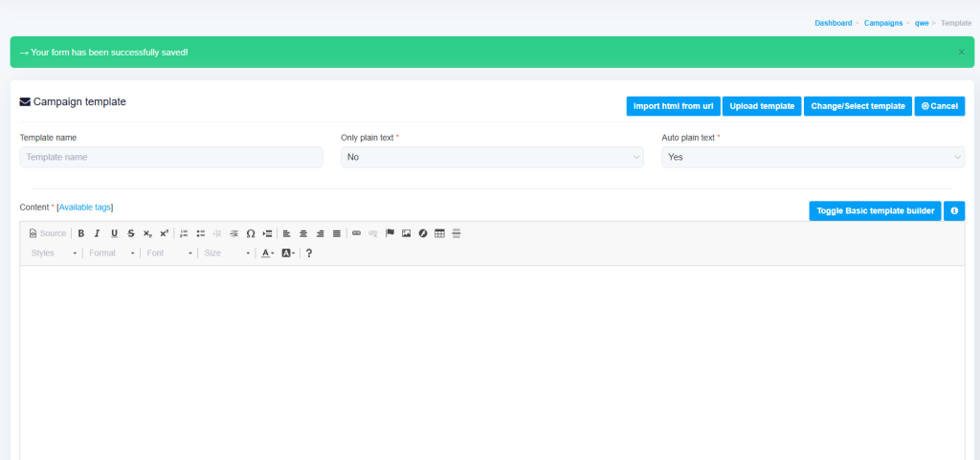Click the insert image icon
This screenshot has width=980, height=460.
pyautogui.click(x=406, y=233)
